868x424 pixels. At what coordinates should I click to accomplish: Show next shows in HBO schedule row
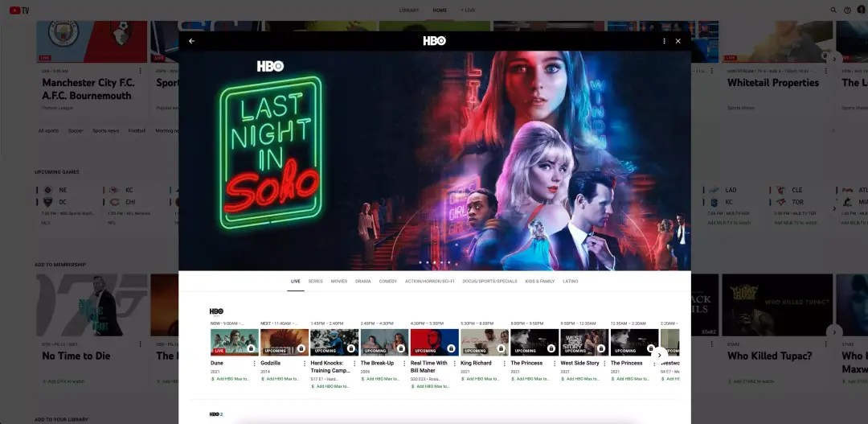659,356
